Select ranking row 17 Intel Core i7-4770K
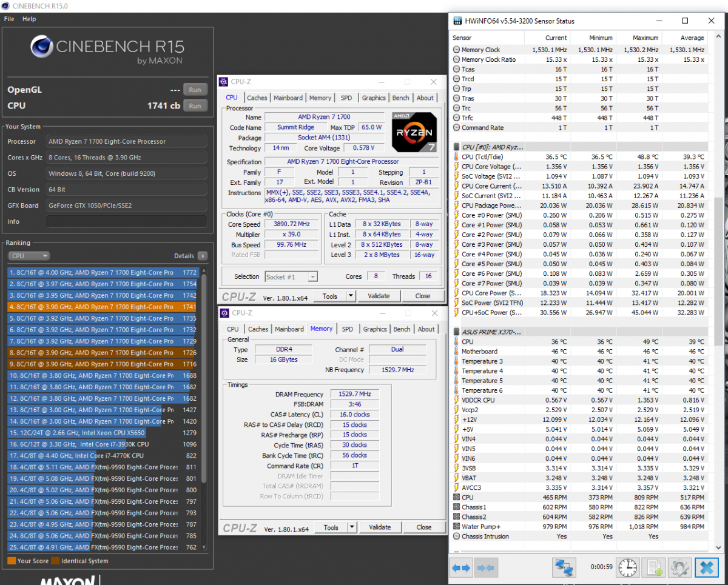The height and width of the screenshot is (585, 728). tap(103, 455)
